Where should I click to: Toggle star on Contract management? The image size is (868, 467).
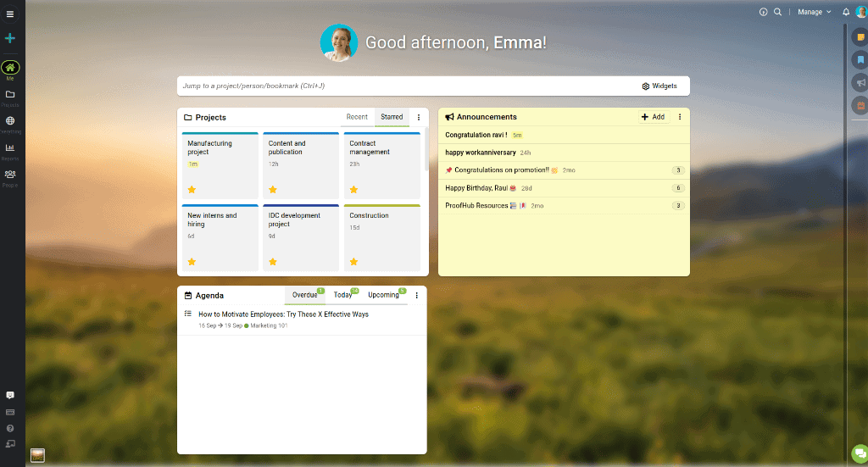[x=353, y=190]
